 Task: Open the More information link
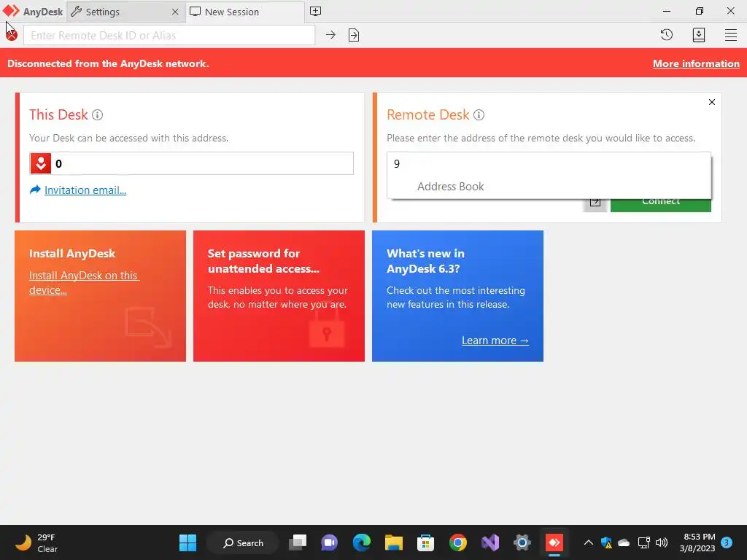pos(696,64)
